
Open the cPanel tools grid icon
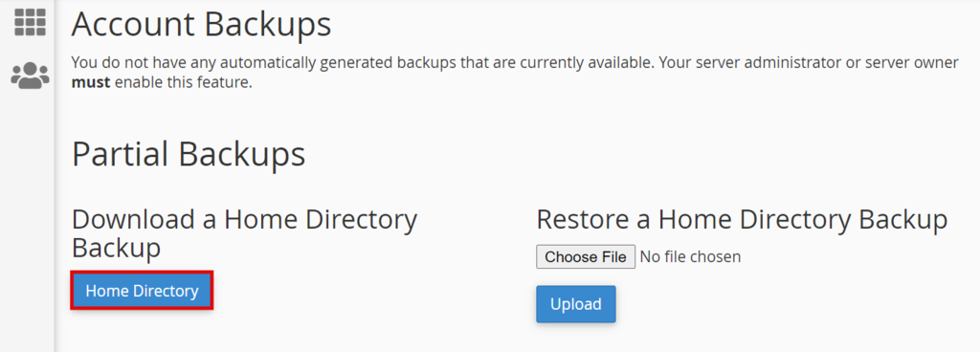(x=30, y=22)
